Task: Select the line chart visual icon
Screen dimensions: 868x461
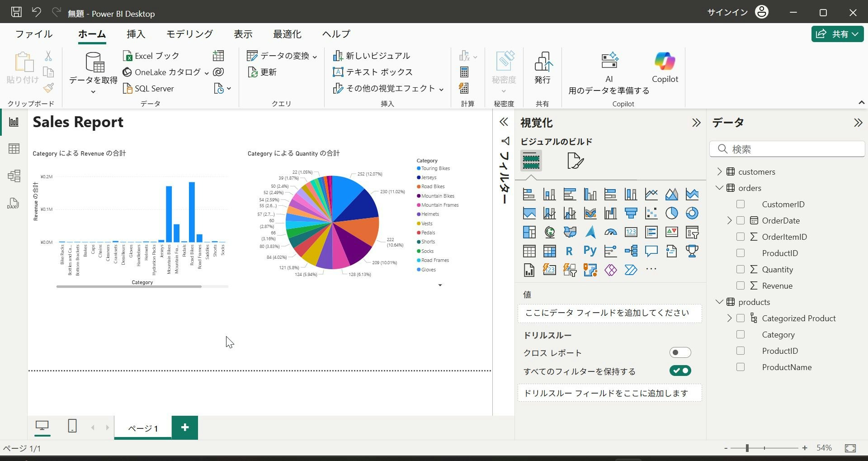Action: (651, 195)
